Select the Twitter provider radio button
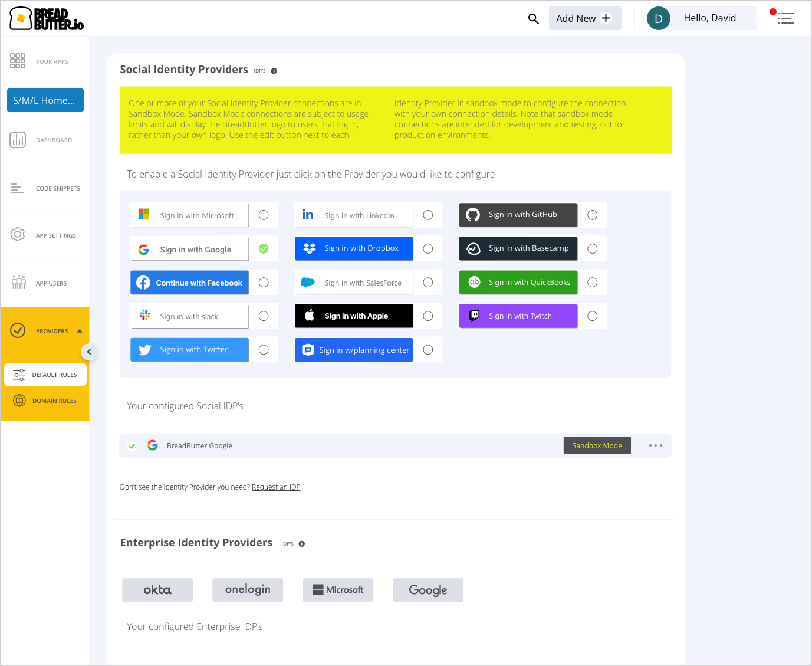Screen dimensions: 812x666 (264, 350)
